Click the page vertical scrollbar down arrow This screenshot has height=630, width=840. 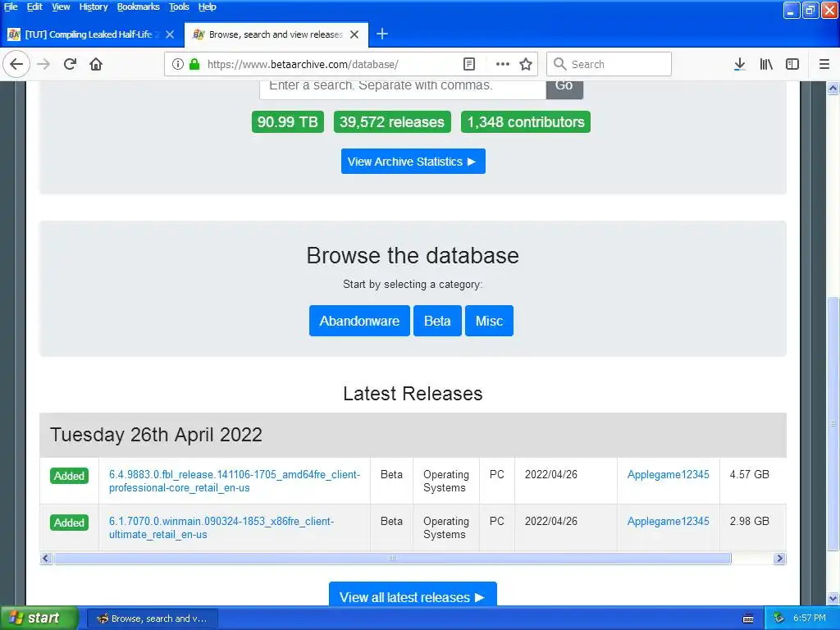[833, 598]
